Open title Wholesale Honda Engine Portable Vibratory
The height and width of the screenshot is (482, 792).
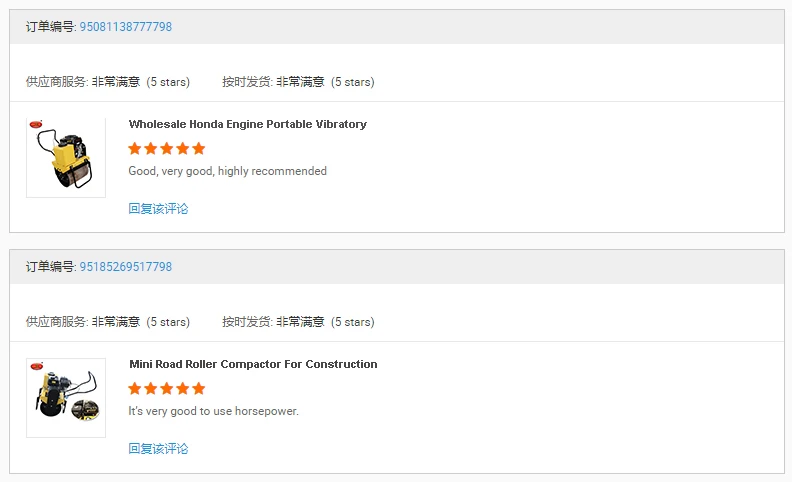click(x=248, y=124)
